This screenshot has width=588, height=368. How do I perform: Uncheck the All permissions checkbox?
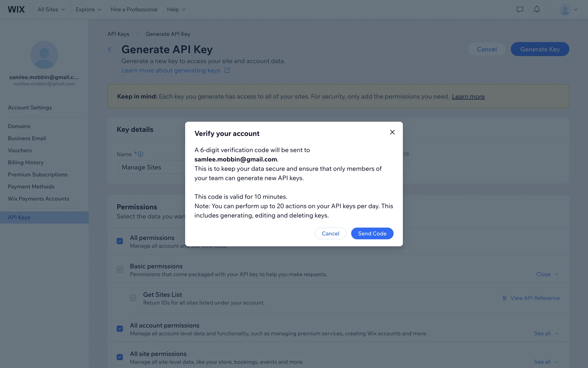pyautogui.click(x=120, y=241)
